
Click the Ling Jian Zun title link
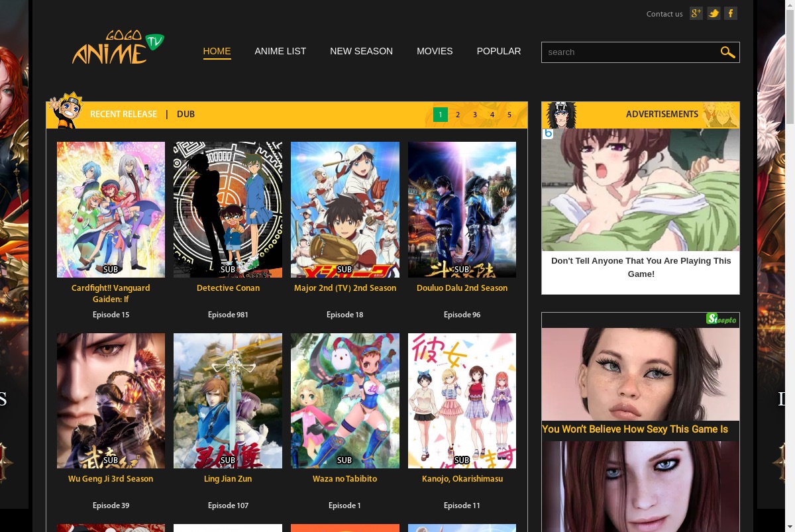pyautogui.click(x=228, y=479)
